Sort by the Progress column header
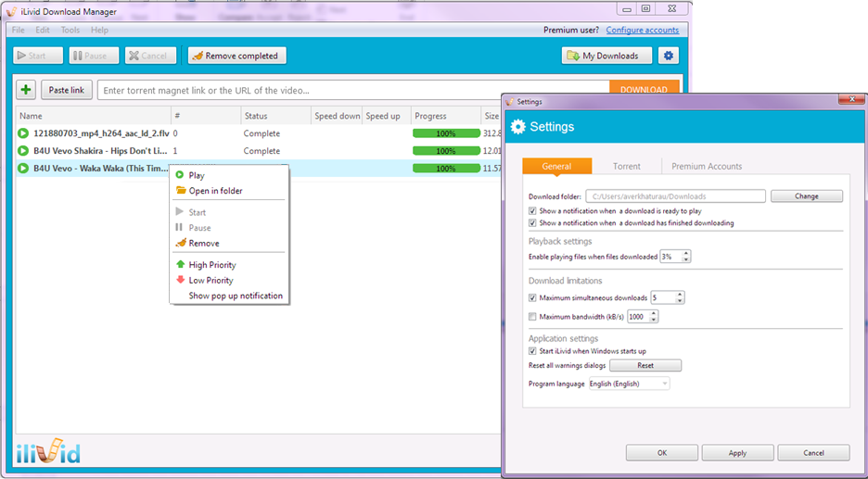The image size is (868, 479). (446, 116)
